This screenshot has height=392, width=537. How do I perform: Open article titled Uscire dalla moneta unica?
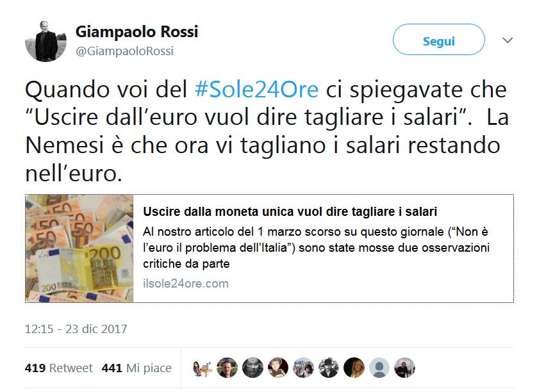(x=290, y=211)
